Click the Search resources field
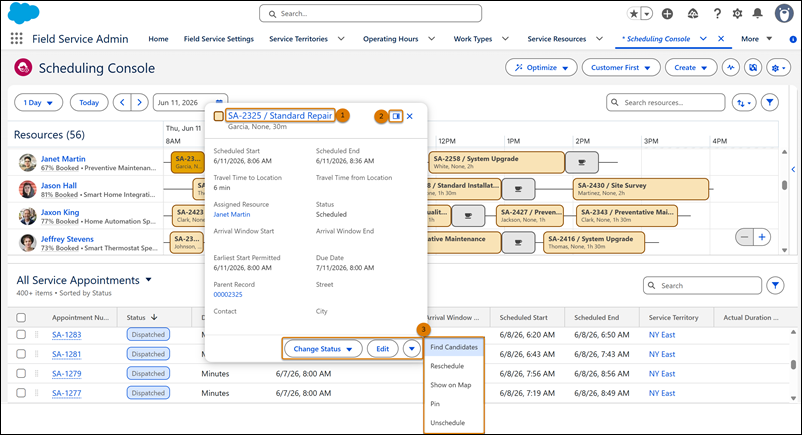 (665, 102)
